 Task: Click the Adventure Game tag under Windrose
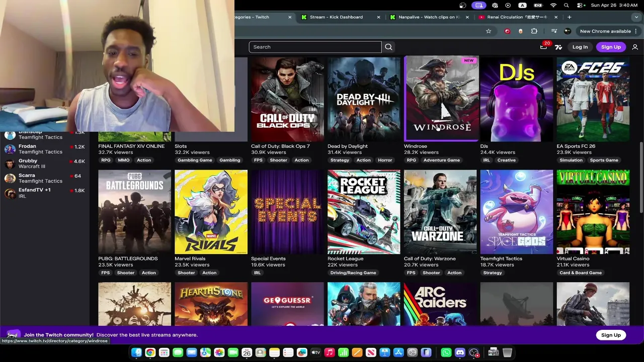pyautogui.click(x=441, y=160)
